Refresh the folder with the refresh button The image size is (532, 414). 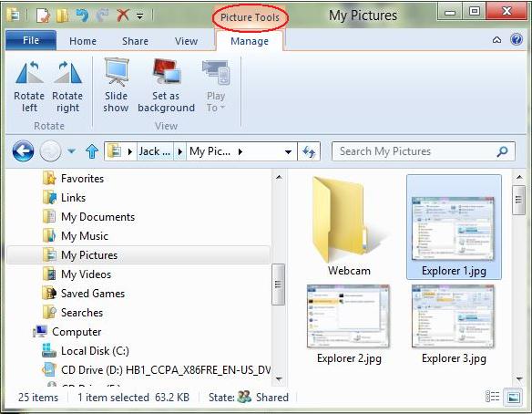[309, 151]
